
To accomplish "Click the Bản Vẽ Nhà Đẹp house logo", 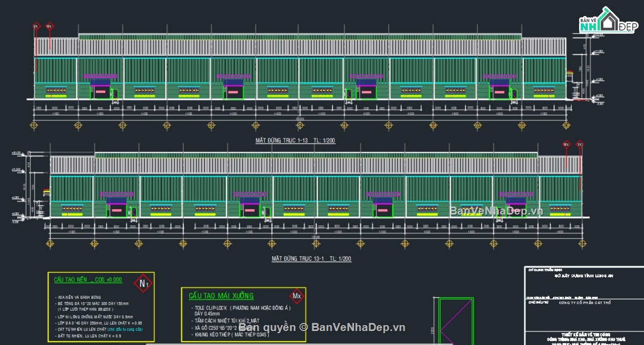I will tap(608, 23).
